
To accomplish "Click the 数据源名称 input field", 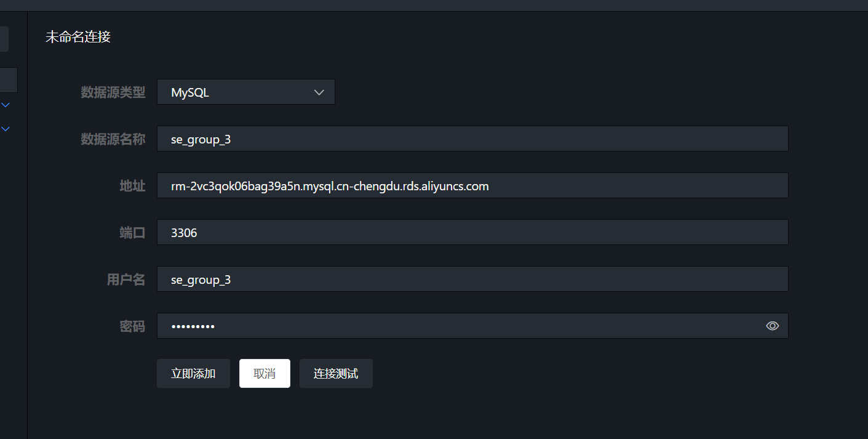I will [472, 139].
